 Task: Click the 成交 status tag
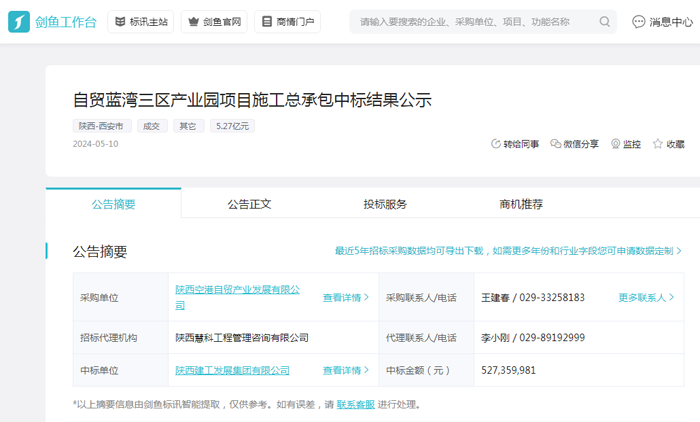click(152, 126)
